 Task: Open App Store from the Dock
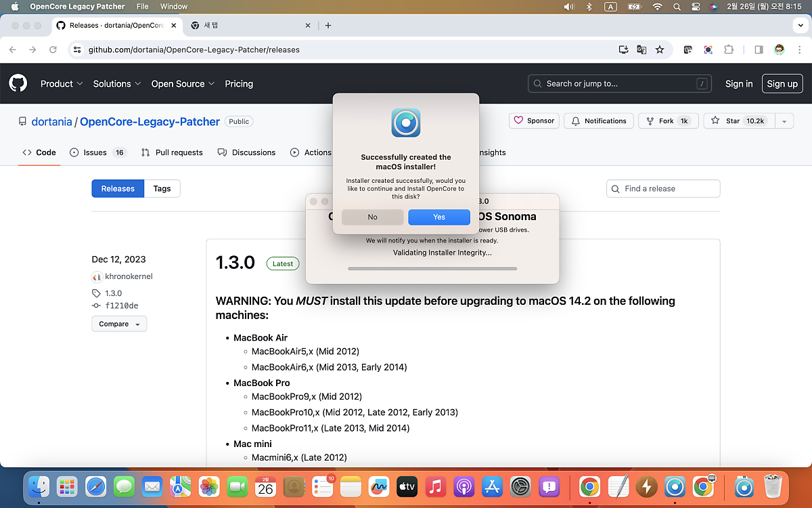click(x=492, y=486)
